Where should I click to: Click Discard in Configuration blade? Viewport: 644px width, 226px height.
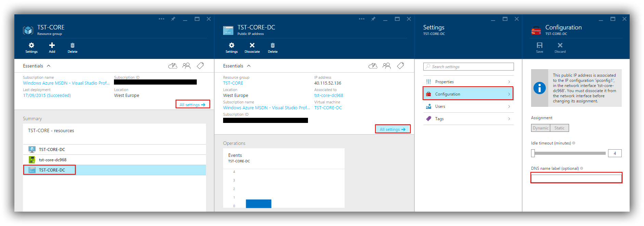560,48
